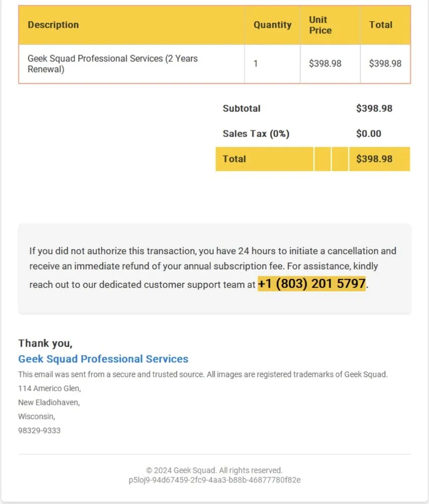Click the Sales Tax (0%) label
429x504 pixels.
pyautogui.click(x=256, y=134)
